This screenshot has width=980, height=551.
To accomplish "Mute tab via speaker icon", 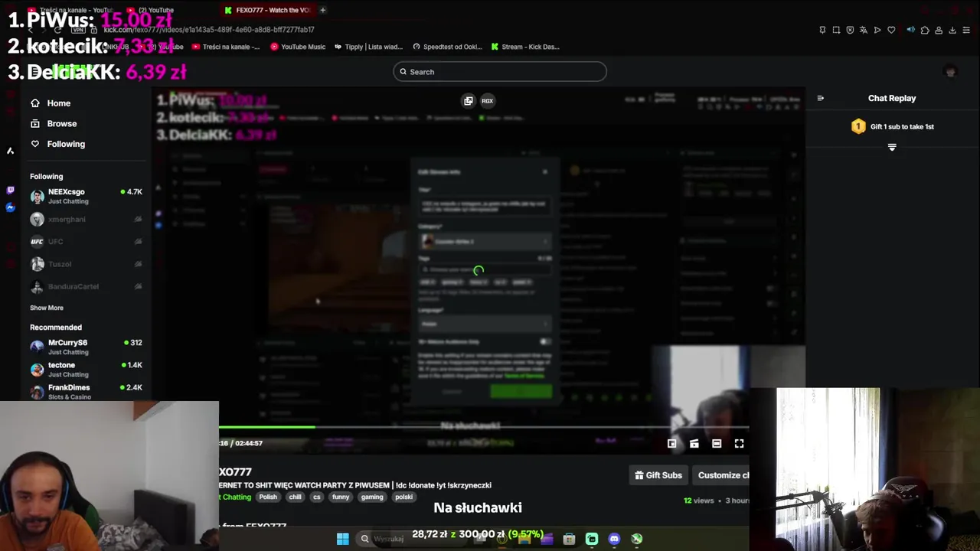I will 911,30.
